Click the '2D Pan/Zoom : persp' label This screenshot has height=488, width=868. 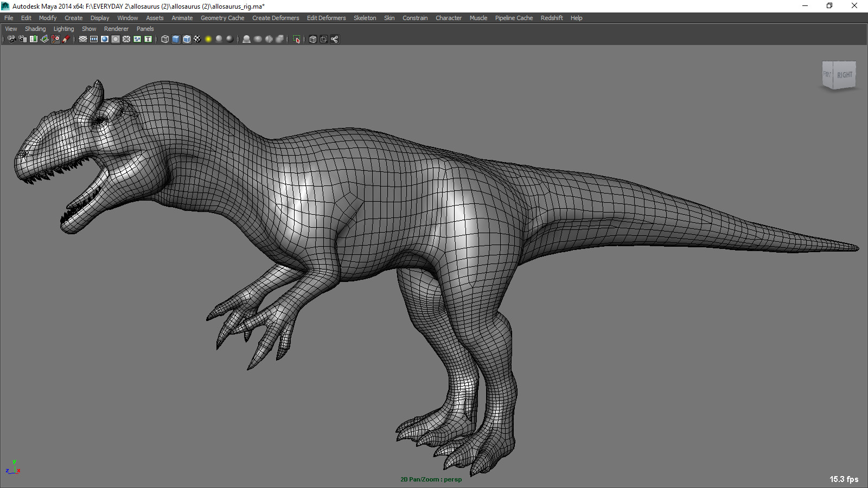point(431,479)
